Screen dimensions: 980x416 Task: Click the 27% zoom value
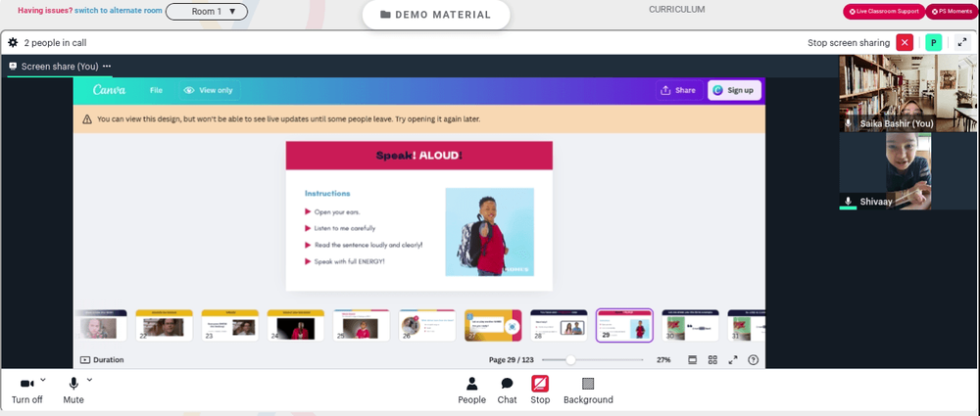coord(663,360)
